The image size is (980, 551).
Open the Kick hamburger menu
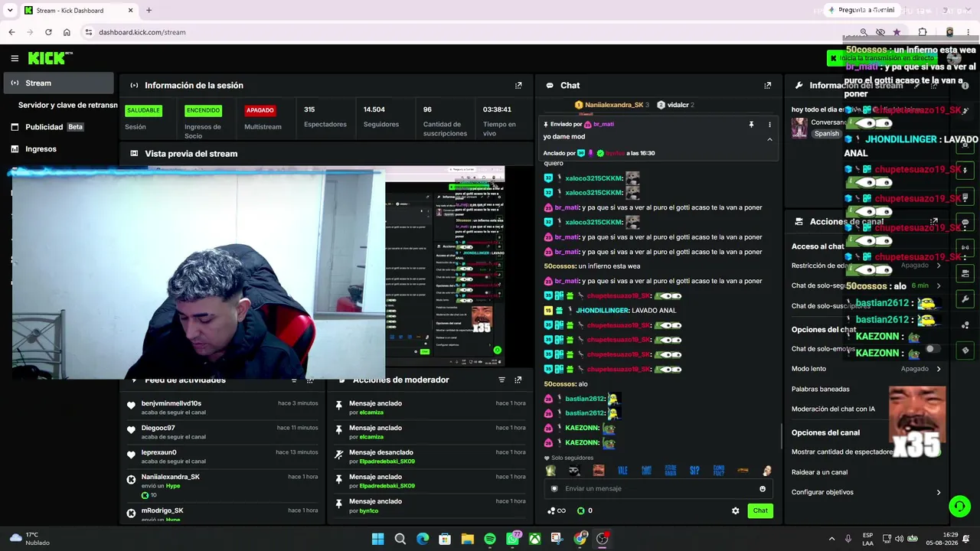tap(15, 58)
